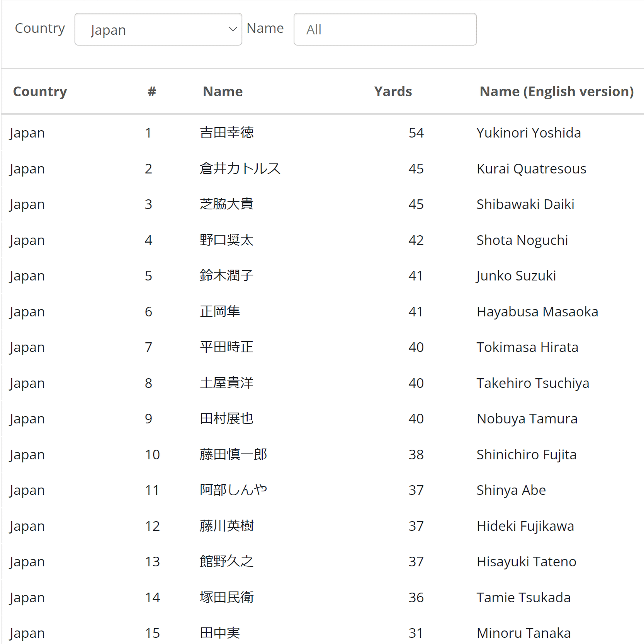Select Minoru Tanaka at rank 15

pyautogui.click(x=523, y=633)
